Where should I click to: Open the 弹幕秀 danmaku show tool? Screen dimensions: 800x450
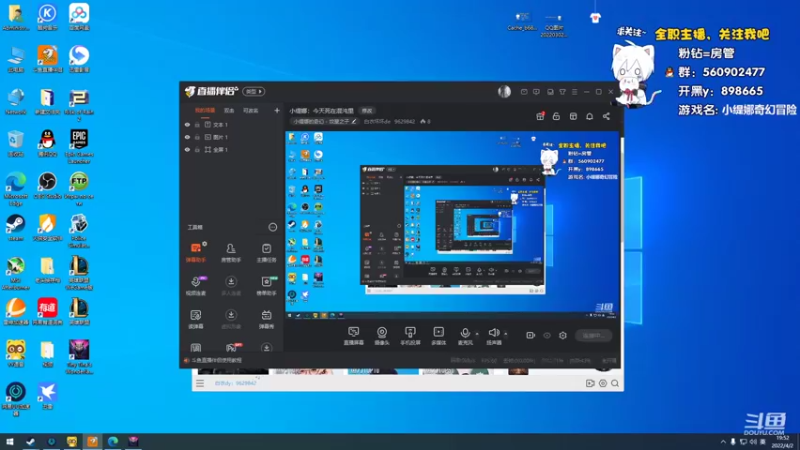[266, 319]
